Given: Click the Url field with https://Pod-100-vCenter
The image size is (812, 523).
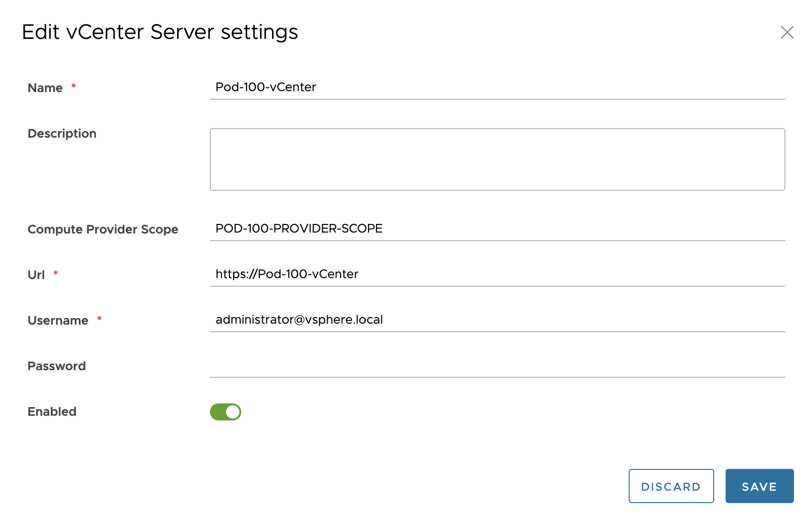Looking at the screenshot, I should pos(497,274).
